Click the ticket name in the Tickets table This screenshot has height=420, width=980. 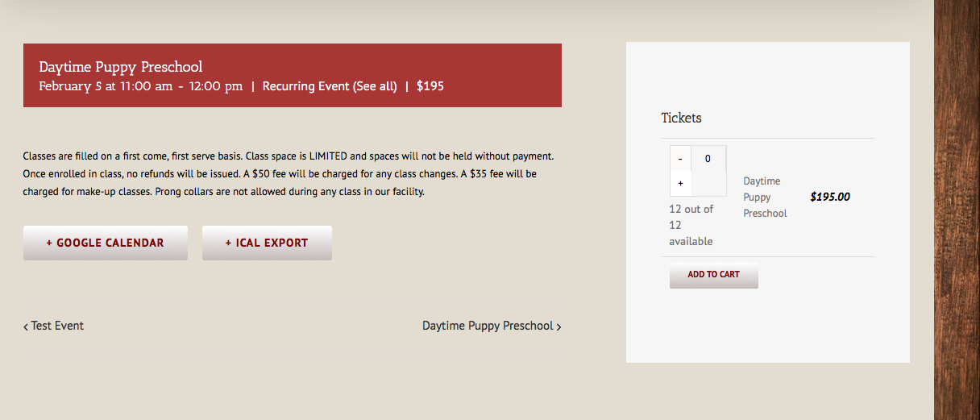pyautogui.click(x=764, y=198)
